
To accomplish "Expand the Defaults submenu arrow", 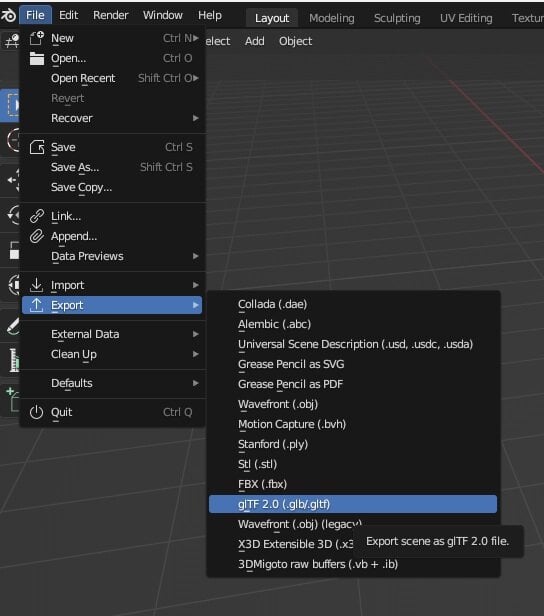I will (x=196, y=383).
